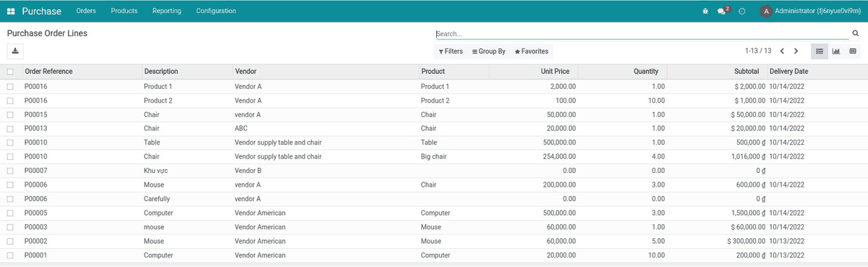This screenshot has width=868, height=267.
Task: Click the bug debug icon in top bar
Action: pos(706,12)
